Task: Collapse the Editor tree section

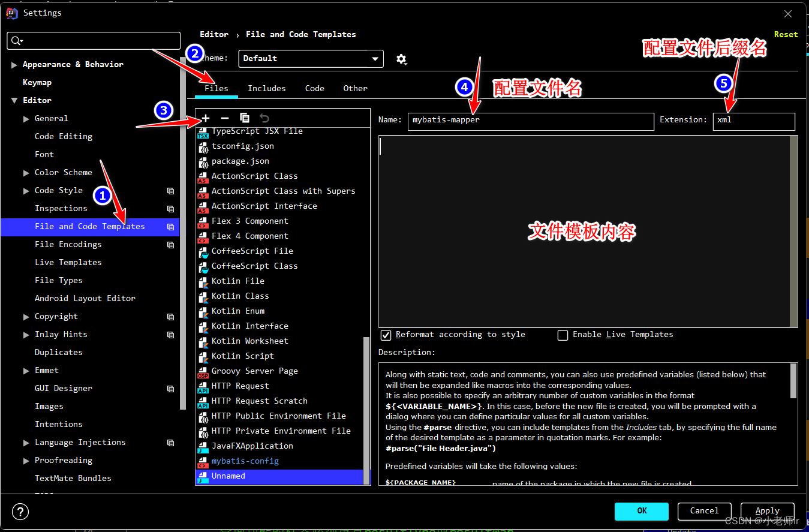Action: coord(14,101)
